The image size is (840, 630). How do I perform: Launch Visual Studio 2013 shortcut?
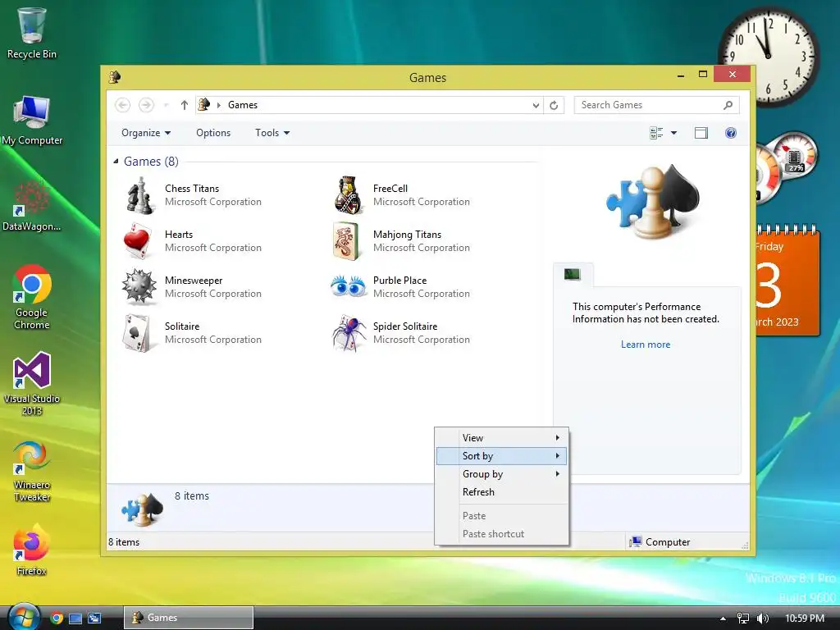tap(32, 384)
